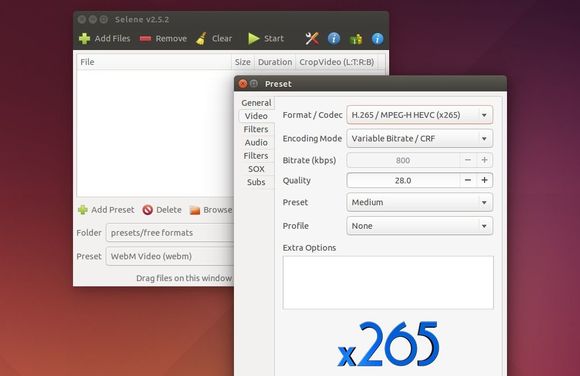Screen dimensions: 580x376
Task: Open the Folder dropdown presets/free formats
Action: point(170,233)
